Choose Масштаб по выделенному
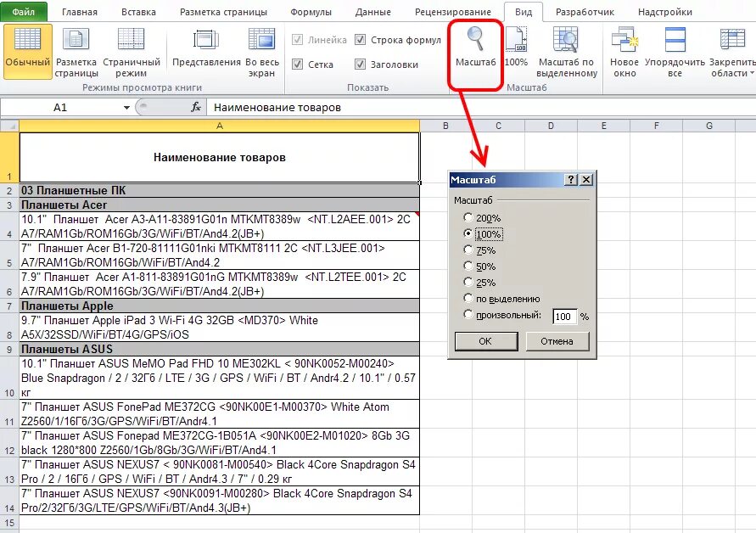The image size is (756, 533). 567,52
